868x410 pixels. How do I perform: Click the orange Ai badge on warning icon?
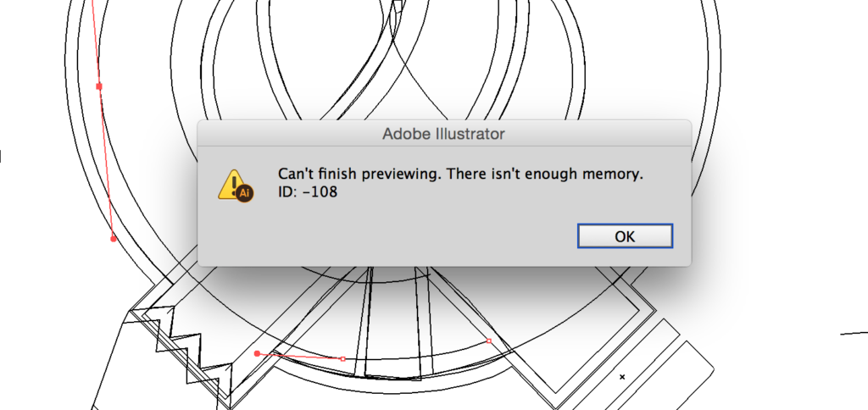(245, 193)
